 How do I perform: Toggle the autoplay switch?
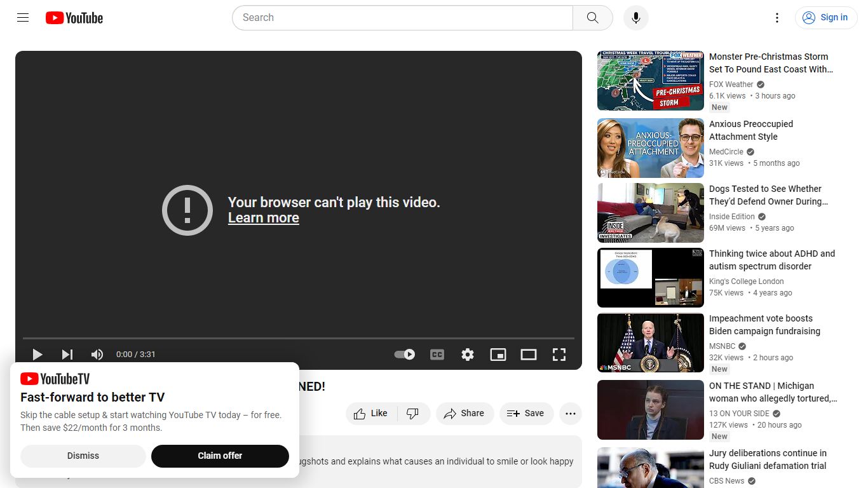[x=405, y=355]
